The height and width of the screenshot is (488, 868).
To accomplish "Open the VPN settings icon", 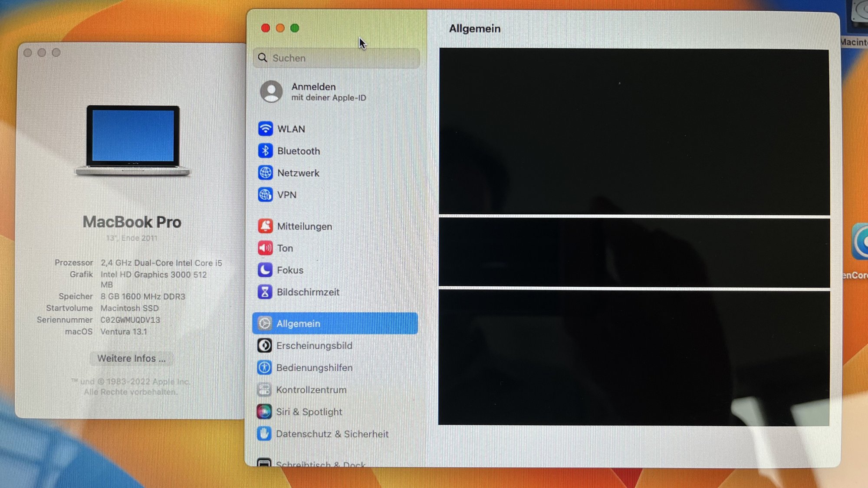I will pos(265,195).
